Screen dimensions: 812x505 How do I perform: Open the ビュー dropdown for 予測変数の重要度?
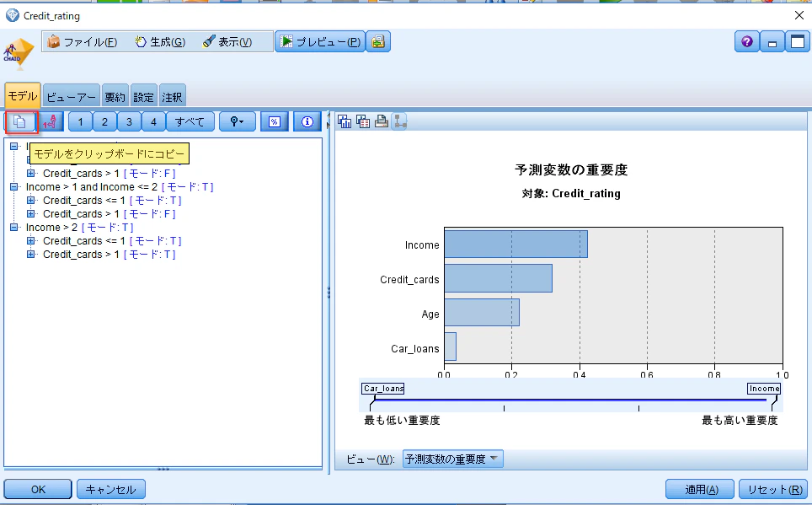click(452, 459)
